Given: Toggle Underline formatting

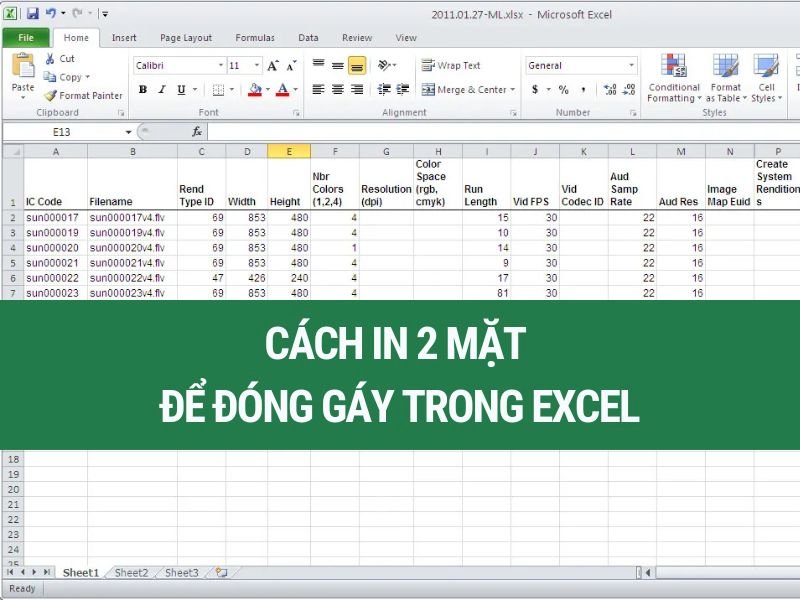Looking at the screenshot, I should coord(181,90).
